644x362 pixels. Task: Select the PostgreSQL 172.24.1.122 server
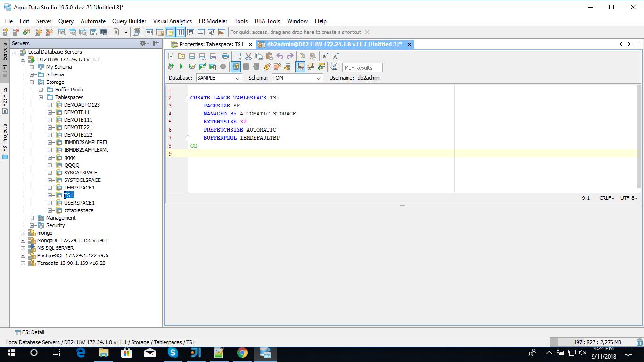tap(73, 255)
